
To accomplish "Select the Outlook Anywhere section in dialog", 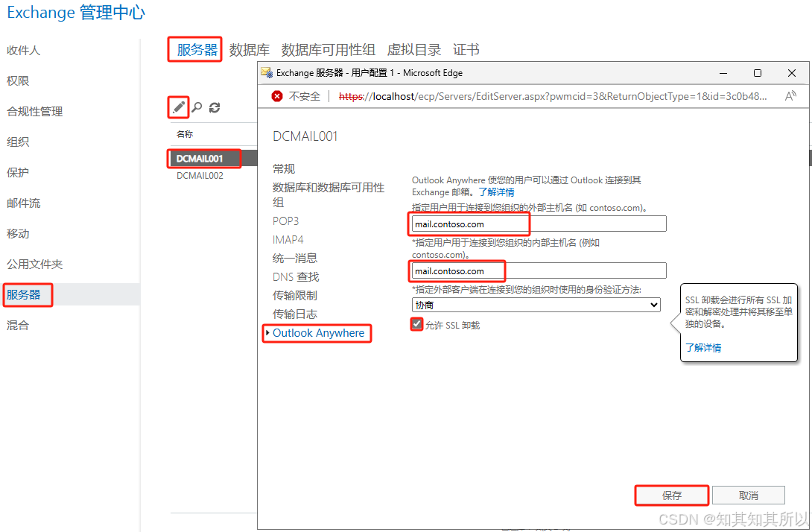I will click(x=319, y=333).
